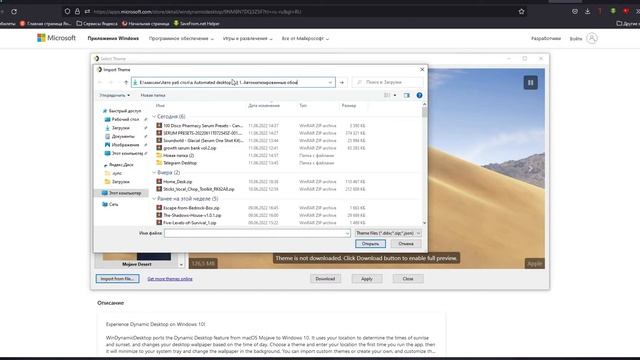Collapse the Ранее на этой неделе (5) group
640x360 pixels.
click(154, 199)
